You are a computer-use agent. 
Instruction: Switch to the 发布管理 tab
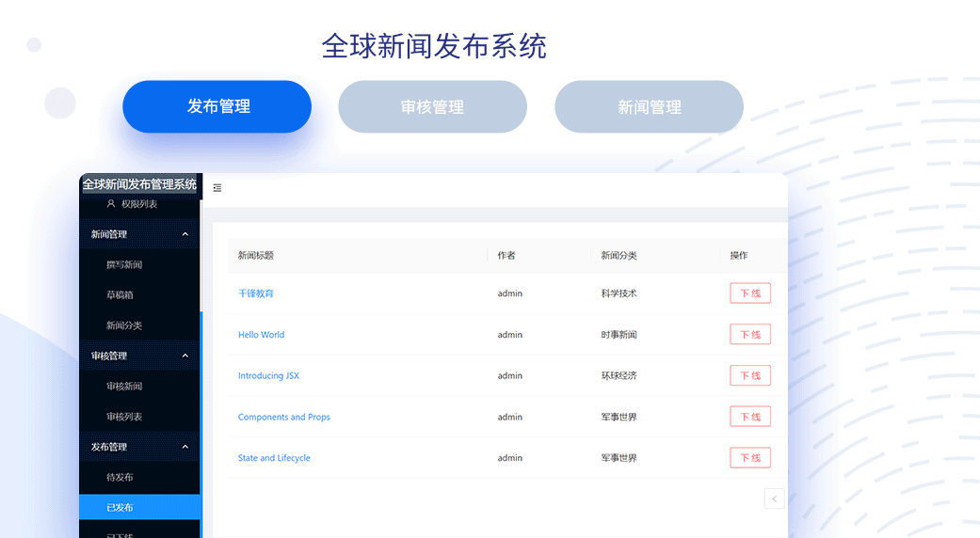click(217, 106)
